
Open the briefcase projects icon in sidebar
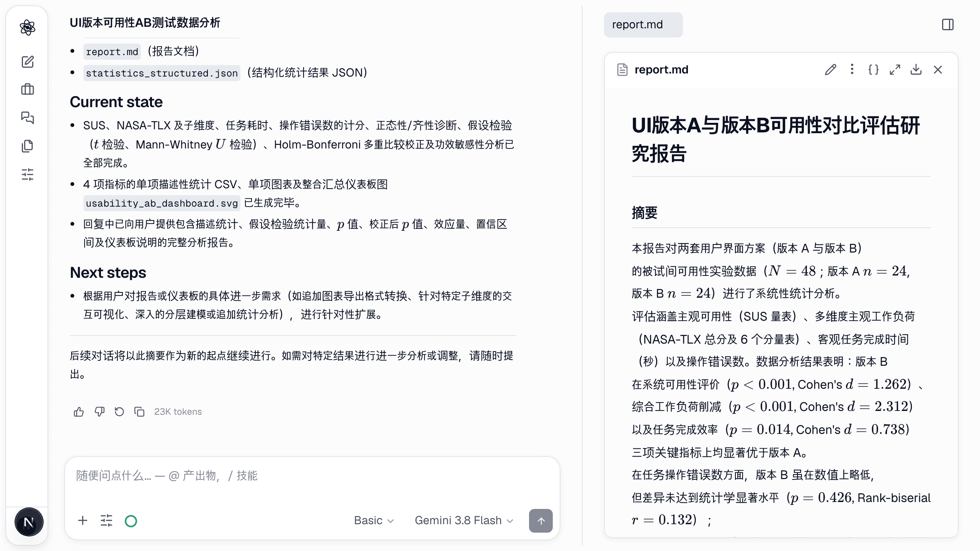click(28, 90)
